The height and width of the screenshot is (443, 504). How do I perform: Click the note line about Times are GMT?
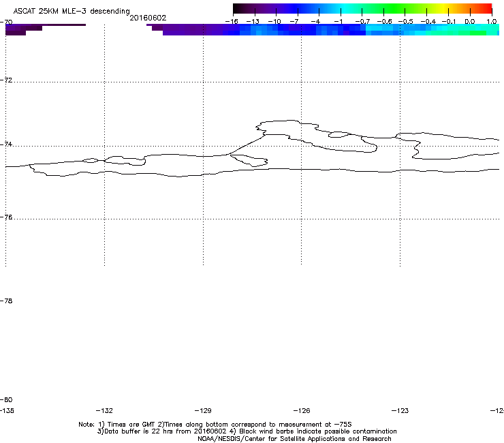[215, 425]
